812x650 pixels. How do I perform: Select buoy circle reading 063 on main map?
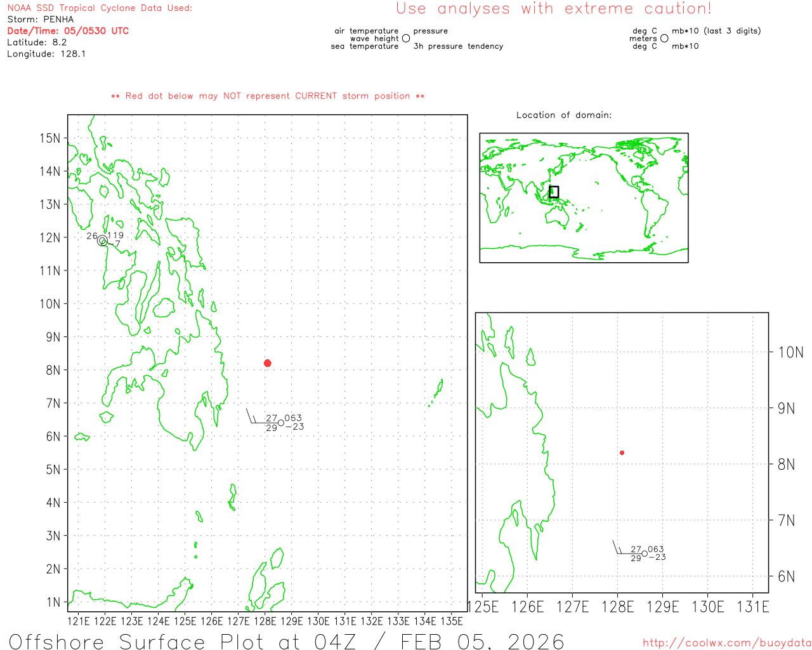tap(281, 423)
